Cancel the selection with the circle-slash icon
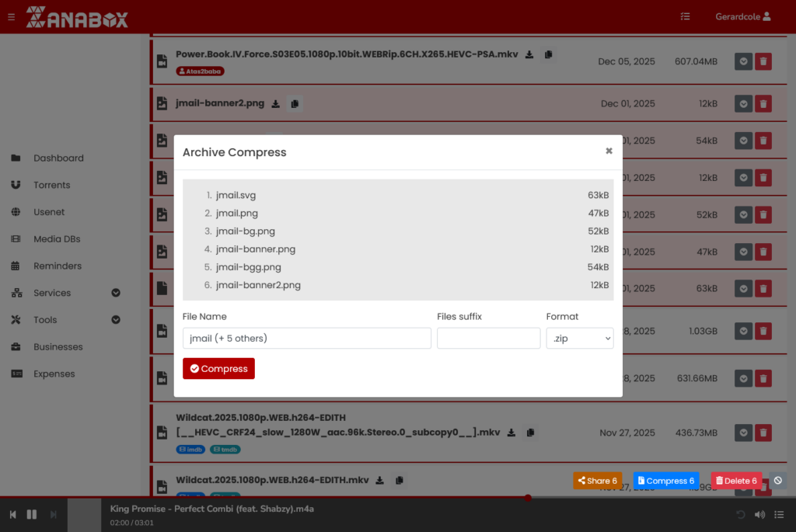Screen dimensions: 796x532 coord(777,480)
